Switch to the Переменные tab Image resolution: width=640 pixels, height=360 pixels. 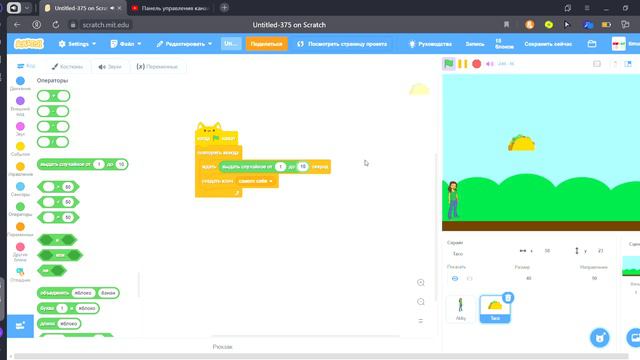coord(158,67)
